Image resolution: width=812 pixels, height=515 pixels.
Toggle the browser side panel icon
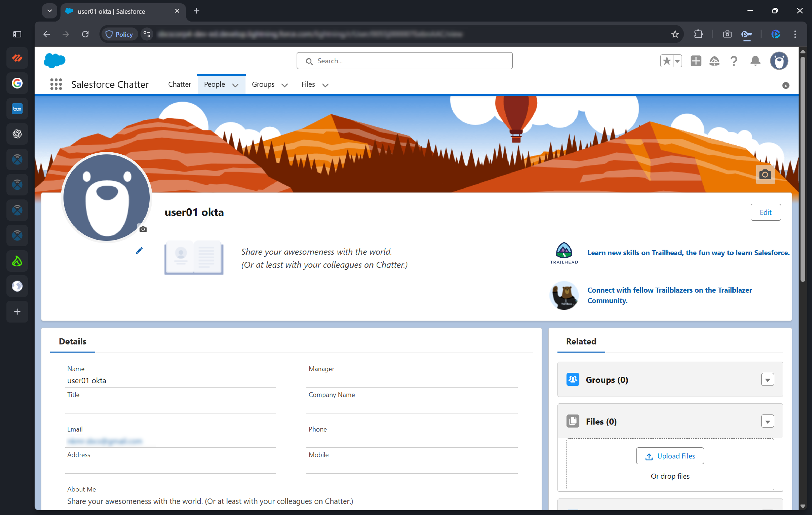click(17, 34)
